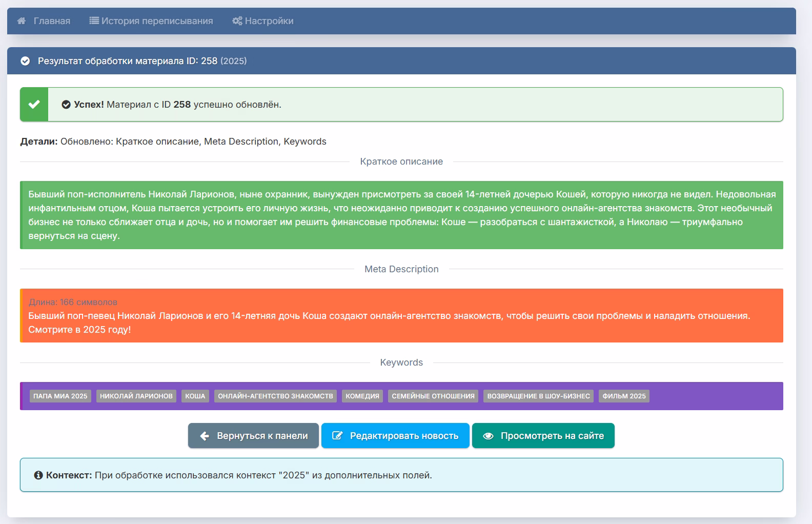Go to История переписывания page

(157, 21)
